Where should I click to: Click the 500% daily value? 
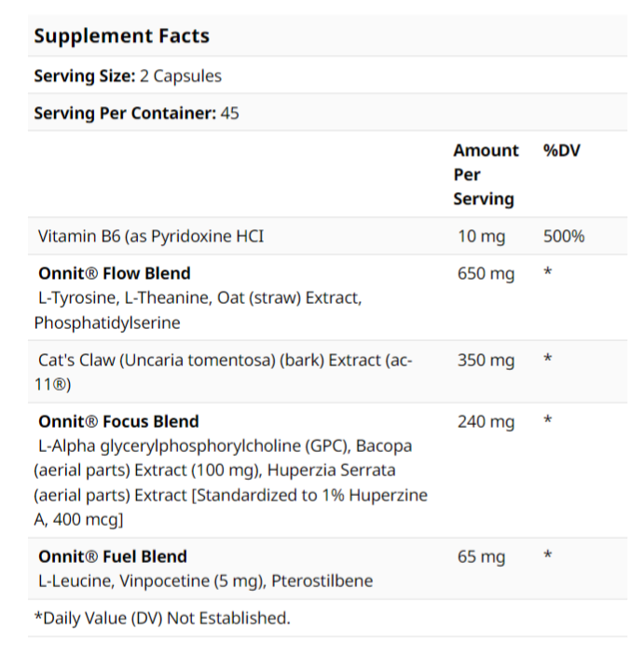point(564,237)
